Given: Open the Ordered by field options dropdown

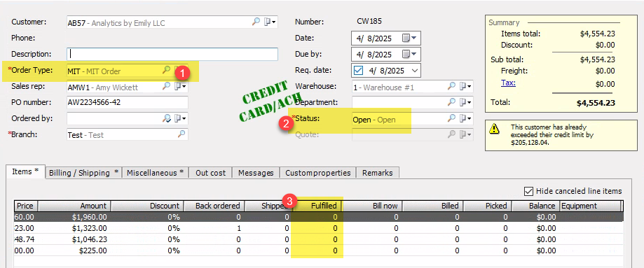Looking at the screenshot, I should [x=180, y=119].
